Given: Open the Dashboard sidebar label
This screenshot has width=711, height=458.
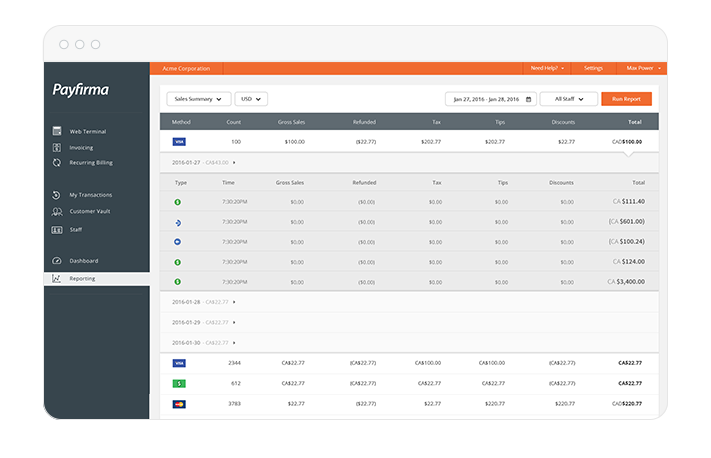Looking at the screenshot, I should pyautogui.click(x=83, y=261).
